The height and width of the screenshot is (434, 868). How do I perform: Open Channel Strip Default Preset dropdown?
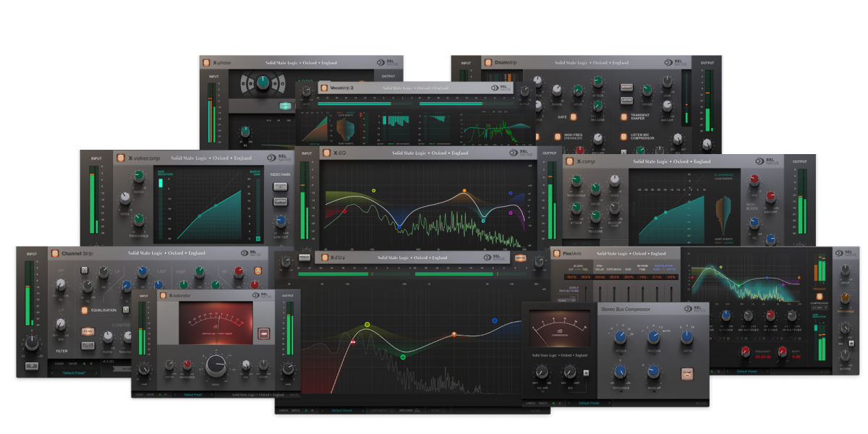click(75, 373)
